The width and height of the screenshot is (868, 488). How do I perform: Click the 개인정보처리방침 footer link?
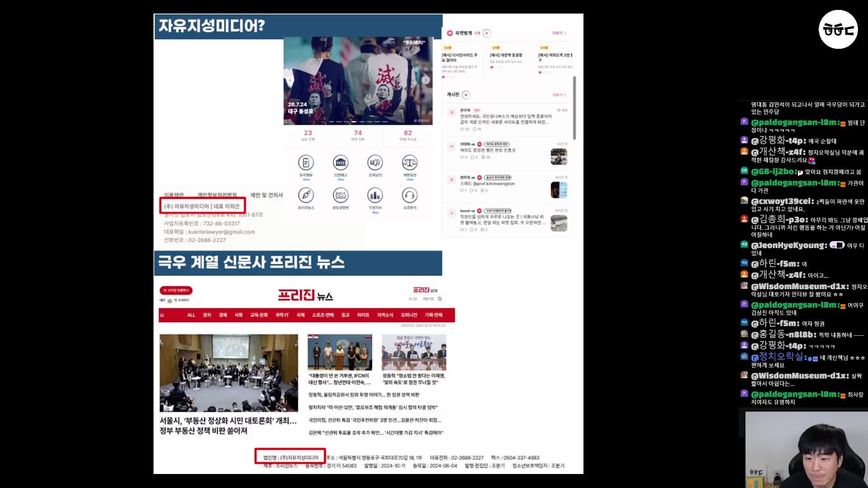217,195
